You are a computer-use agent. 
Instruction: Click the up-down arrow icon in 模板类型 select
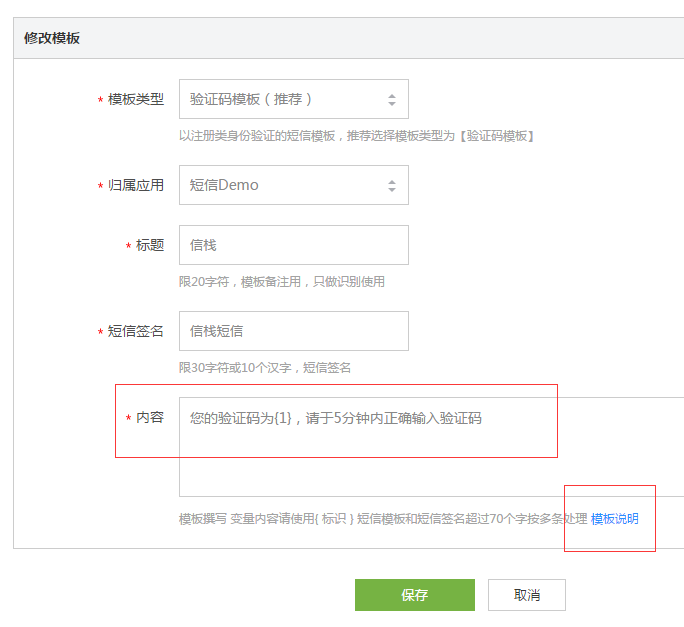(392, 100)
